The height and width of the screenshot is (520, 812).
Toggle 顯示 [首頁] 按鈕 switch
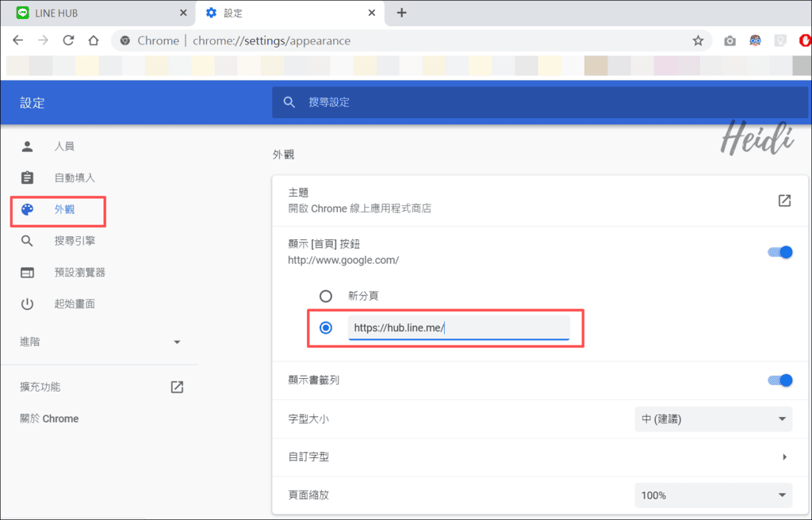780,252
